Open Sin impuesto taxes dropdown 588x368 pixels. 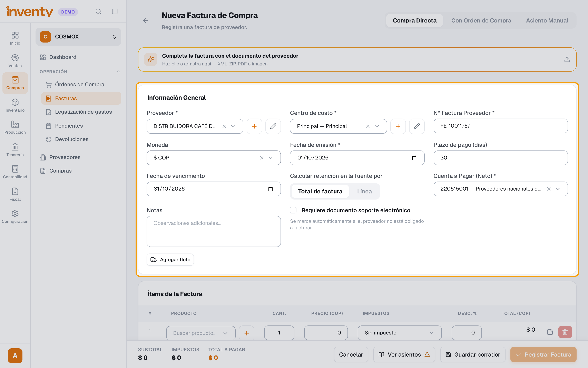399,333
